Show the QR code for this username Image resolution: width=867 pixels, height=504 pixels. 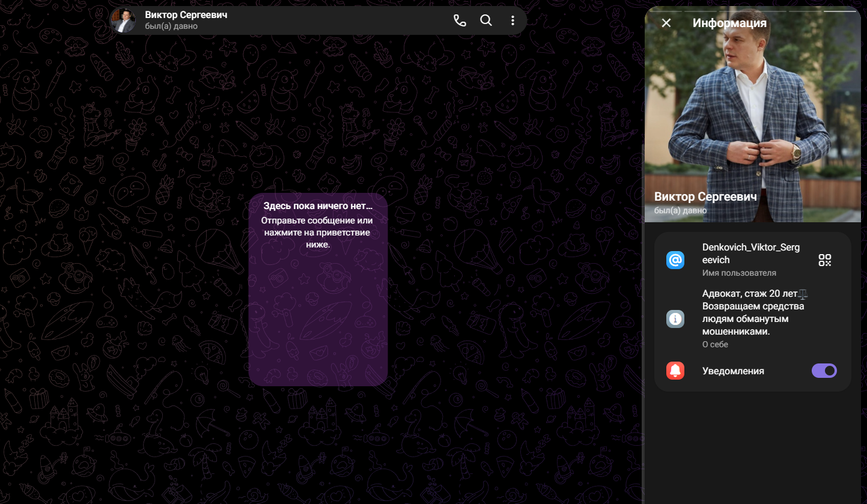click(824, 260)
